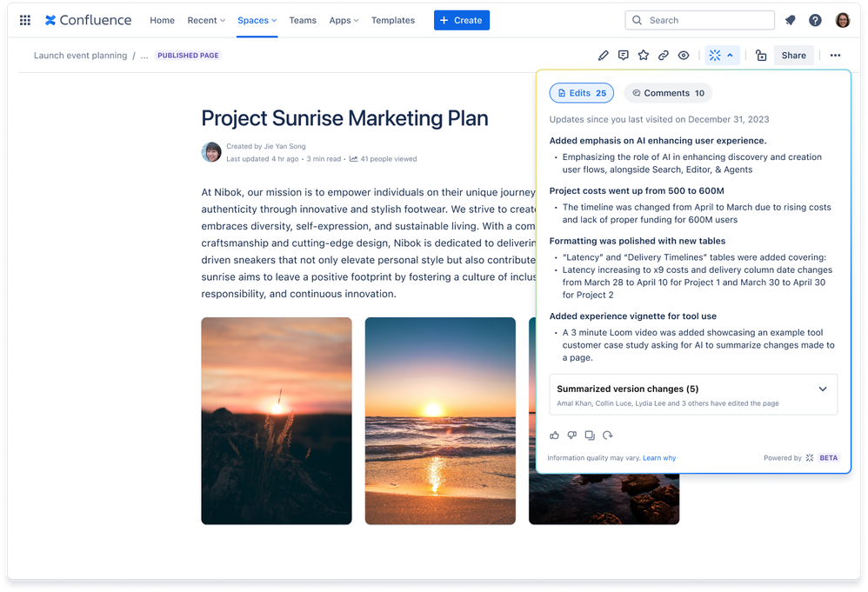Open page restrictions lock icon
The height and width of the screenshot is (592, 868).
[x=761, y=56]
